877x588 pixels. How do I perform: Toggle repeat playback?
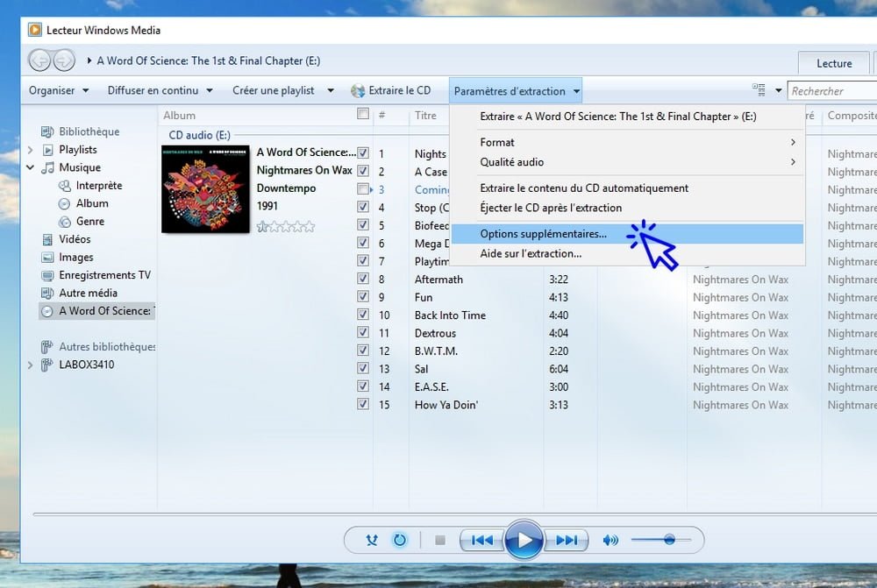click(x=399, y=540)
